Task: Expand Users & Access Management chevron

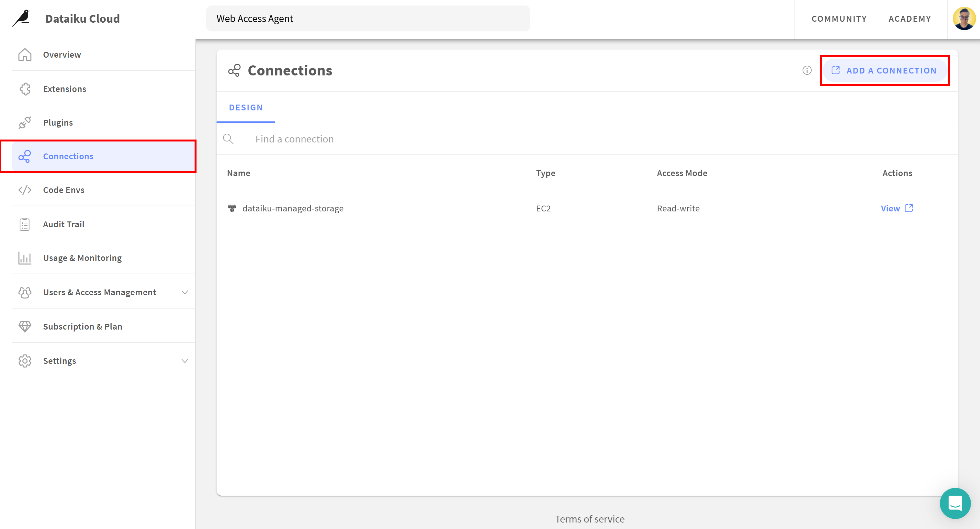Action: pos(185,292)
